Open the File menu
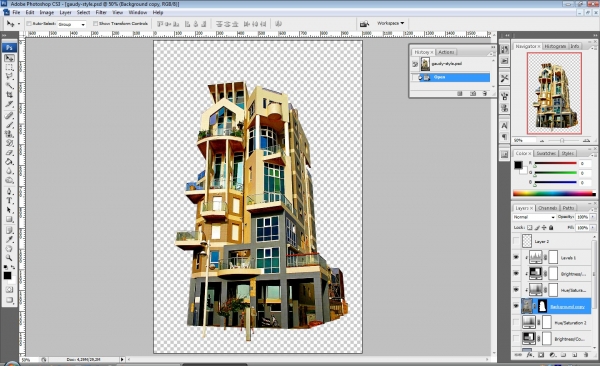The height and width of the screenshot is (366, 600). point(16,12)
